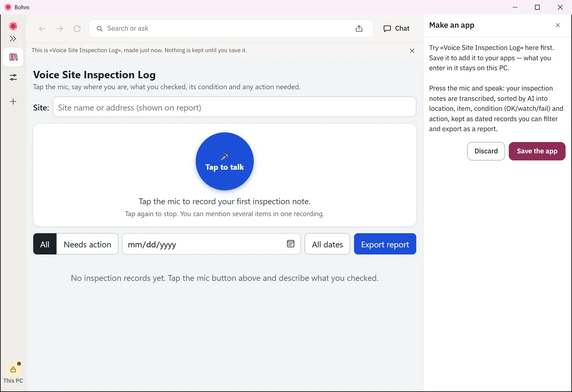Click the No inspection records yet message
The height and width of the screenshot is (392, 572).
(x=225, y=278)
